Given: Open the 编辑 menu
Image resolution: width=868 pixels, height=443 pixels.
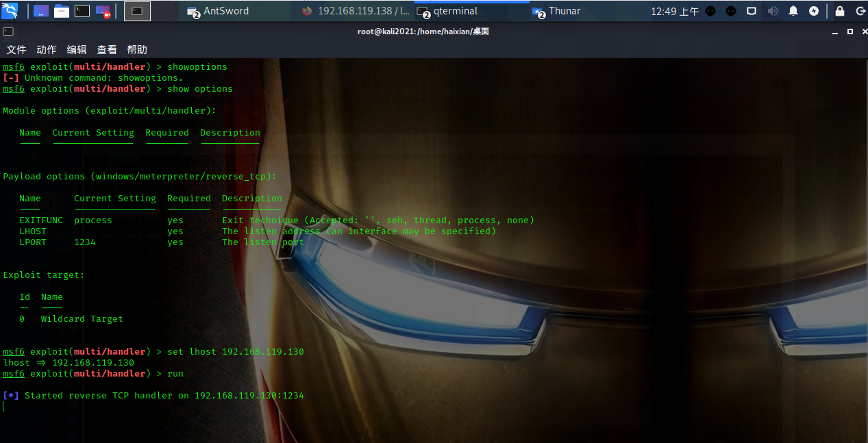Looking at the screenshot, I should click(77, 49).
